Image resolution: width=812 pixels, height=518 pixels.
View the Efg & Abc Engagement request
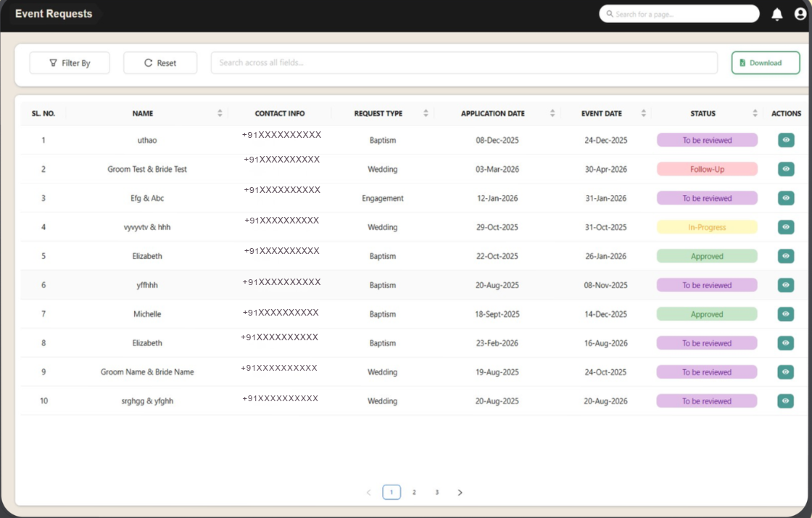786,198
